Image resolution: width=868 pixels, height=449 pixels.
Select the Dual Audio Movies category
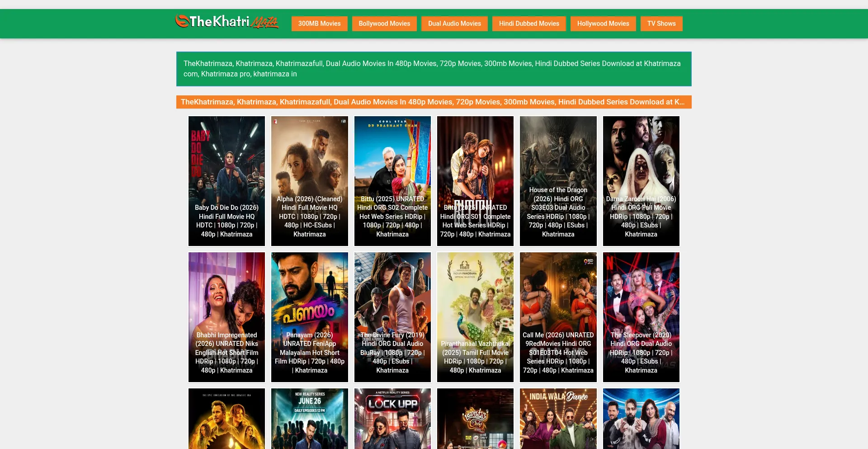454,24
